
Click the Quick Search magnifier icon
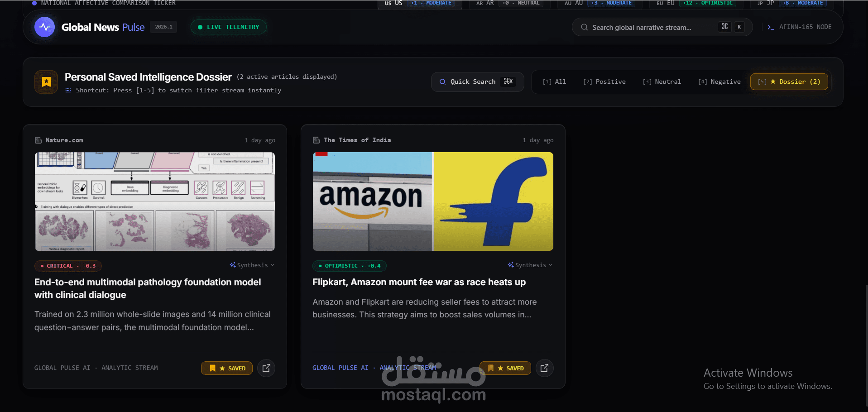coord(442,82)
